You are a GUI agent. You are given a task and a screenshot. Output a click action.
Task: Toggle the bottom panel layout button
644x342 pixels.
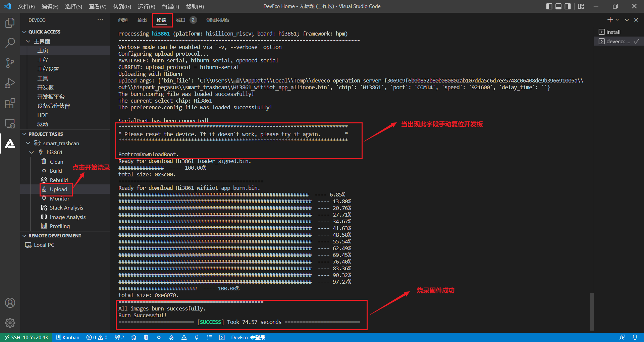tap(558, 6)
